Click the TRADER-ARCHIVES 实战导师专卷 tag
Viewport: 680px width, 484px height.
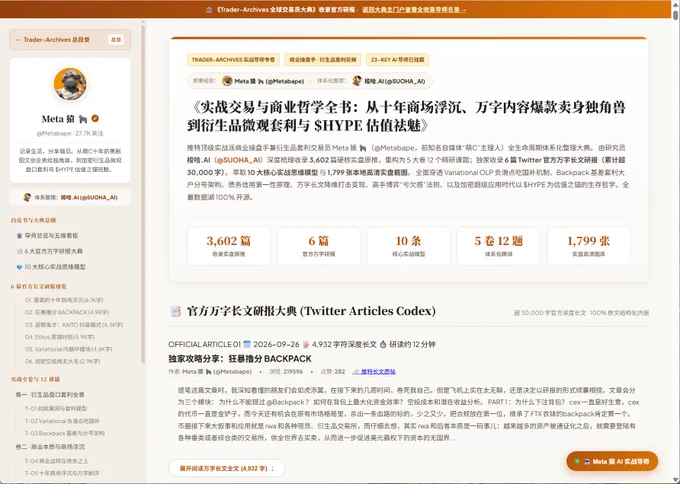233,60
